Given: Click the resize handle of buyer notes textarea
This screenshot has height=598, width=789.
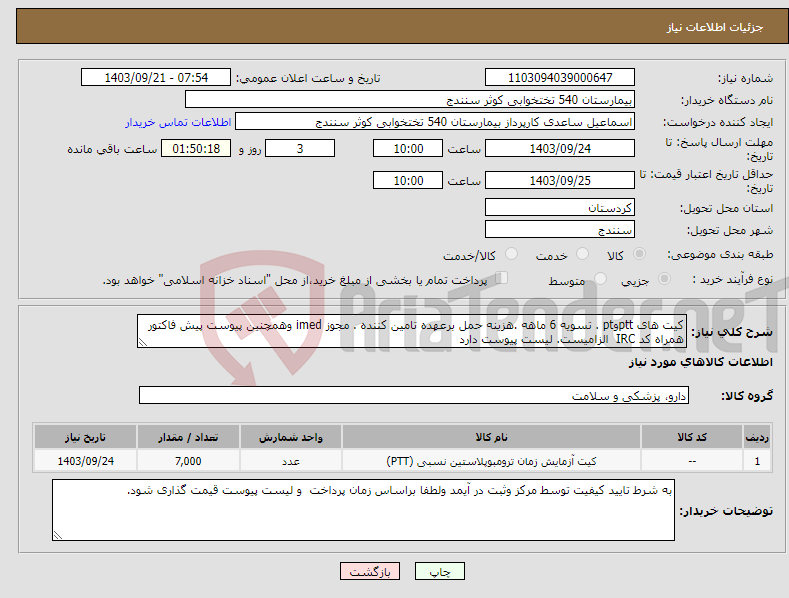Looking at the screenshot, I should tap(58, 535).
